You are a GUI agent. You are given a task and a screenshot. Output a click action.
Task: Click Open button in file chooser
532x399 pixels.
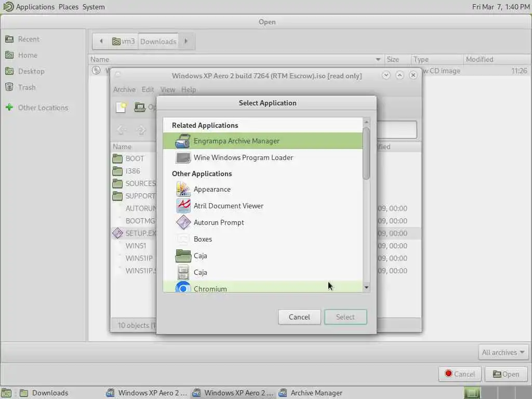pyautogui.click(x=506, y=374)
